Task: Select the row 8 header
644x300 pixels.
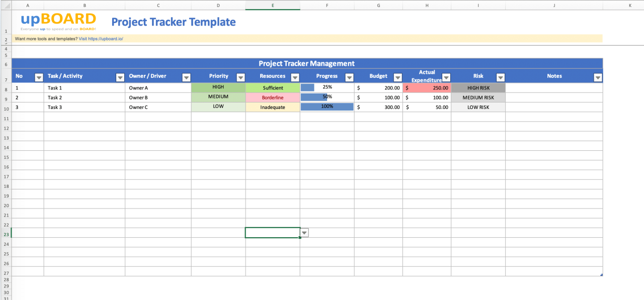Action: coord(6,89)
